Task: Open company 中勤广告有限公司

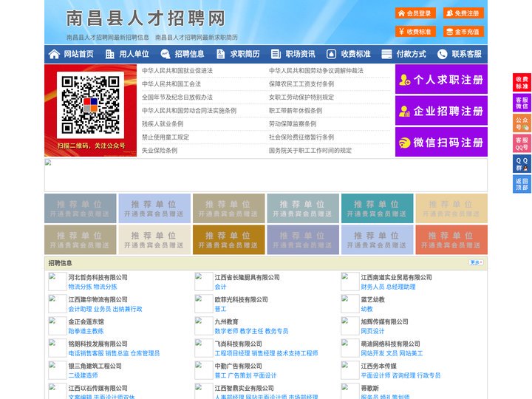Action: [238, 366]
